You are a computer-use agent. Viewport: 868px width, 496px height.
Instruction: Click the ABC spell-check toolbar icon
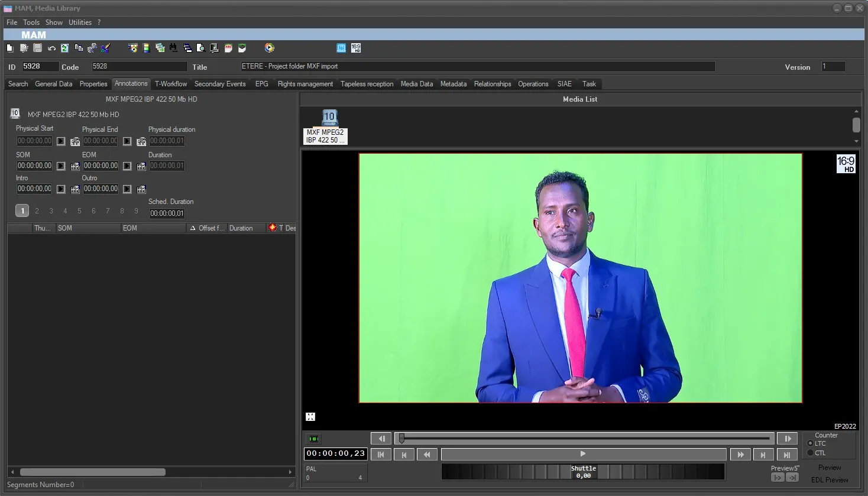click(x=228, y=48)
